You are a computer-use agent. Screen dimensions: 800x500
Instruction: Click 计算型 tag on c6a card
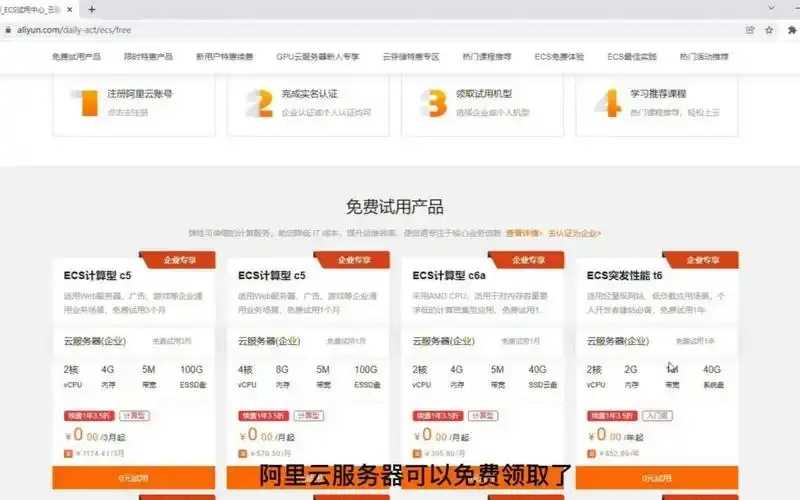[483, 416]
